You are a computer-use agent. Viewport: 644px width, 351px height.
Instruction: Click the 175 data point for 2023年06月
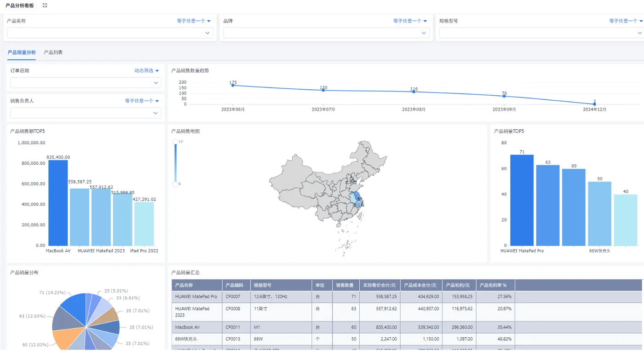[233, 85]
